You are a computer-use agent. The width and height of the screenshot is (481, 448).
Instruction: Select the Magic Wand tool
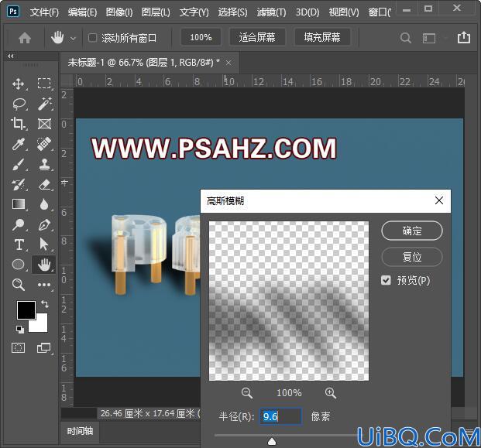(44, 104)
